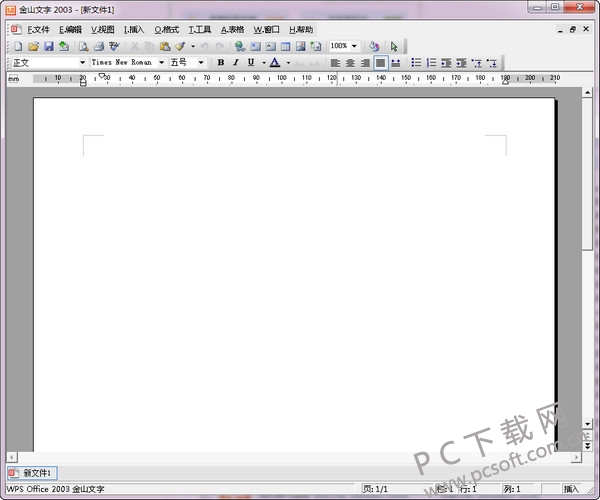Open print preview

83,46
